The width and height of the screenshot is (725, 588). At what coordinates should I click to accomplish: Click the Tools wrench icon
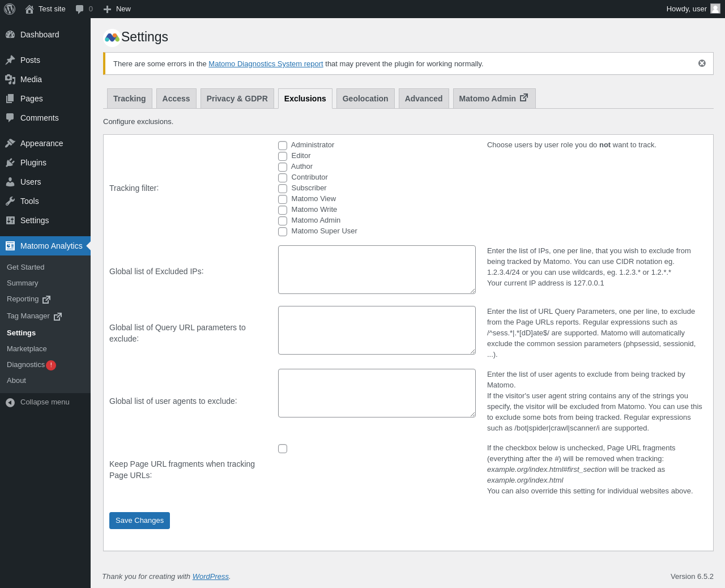click(10, 201)
